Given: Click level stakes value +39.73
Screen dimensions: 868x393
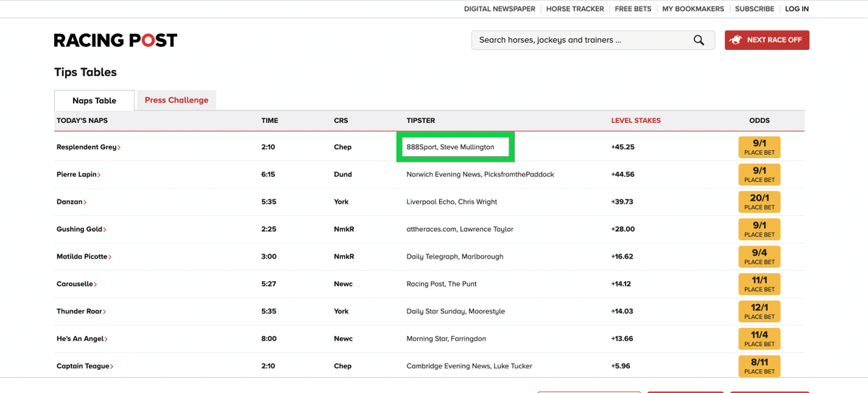Looking at the screenshot, I should pos(622,202).
